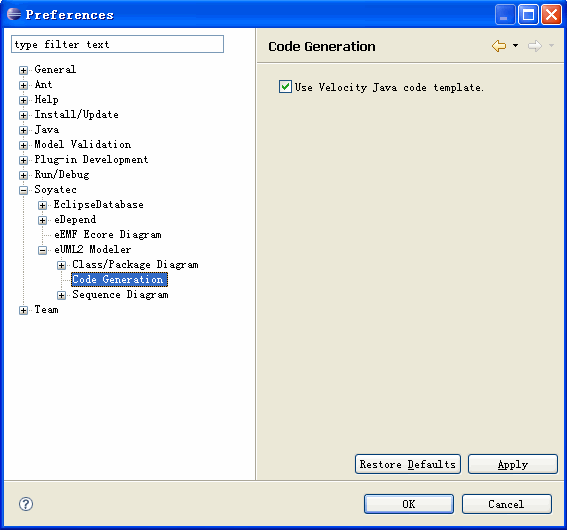Click the Restore Defaults button
Image resolution: width=567 pixels, height=530 pixels.
pyautogui.click(x=408, y=464)
